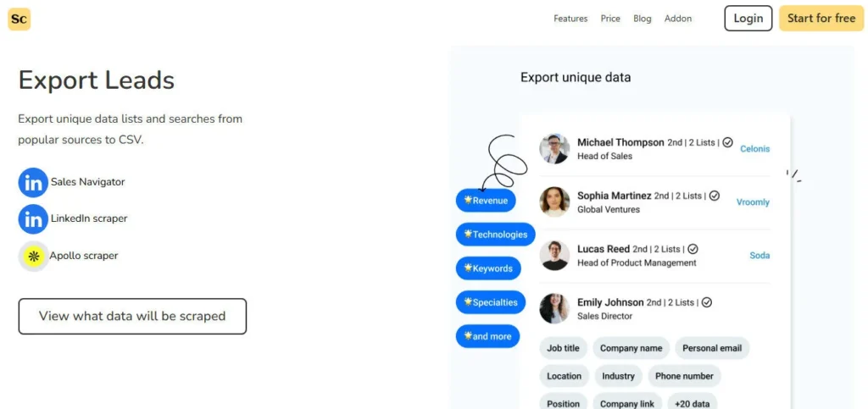The width and height of the screenshot is (868, 409).
Task: Click the check icon next to Emily Johnson
Action: [x=706, y=302]
